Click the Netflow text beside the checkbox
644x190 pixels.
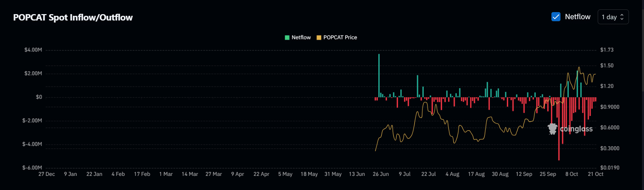(577, 17)
